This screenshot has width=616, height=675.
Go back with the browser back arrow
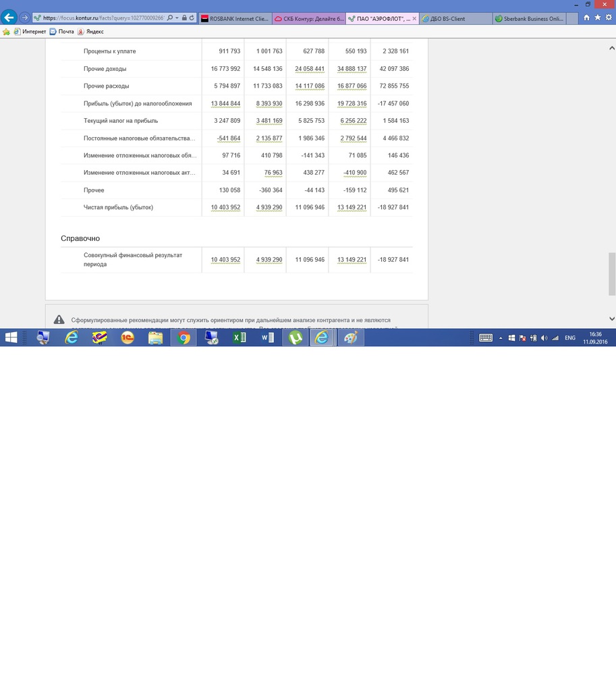point(9,18)
